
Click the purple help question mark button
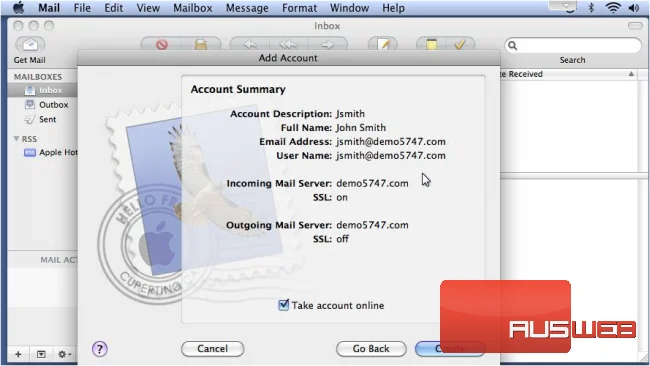point(100,349)
